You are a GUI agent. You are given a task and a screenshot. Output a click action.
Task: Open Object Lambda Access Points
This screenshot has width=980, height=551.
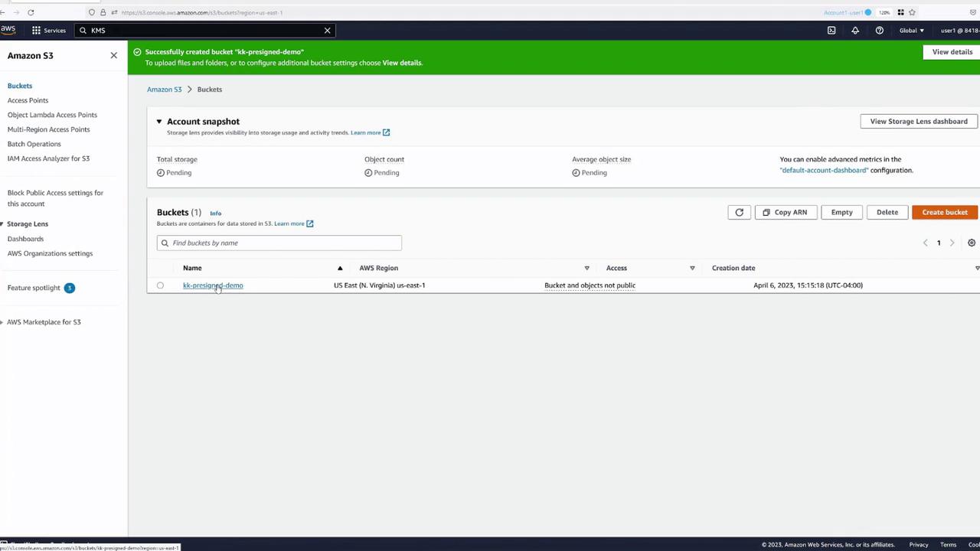pos(52,115)
